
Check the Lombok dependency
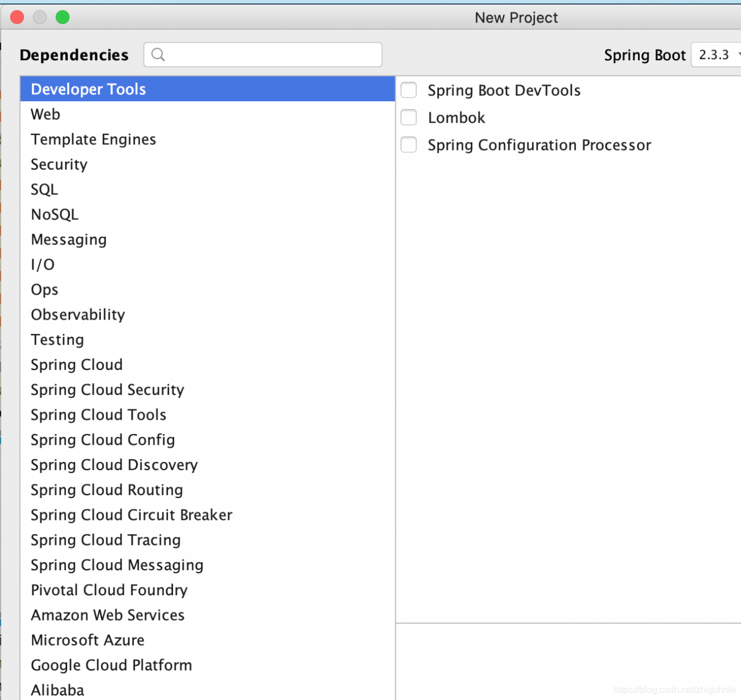[409, 118]
